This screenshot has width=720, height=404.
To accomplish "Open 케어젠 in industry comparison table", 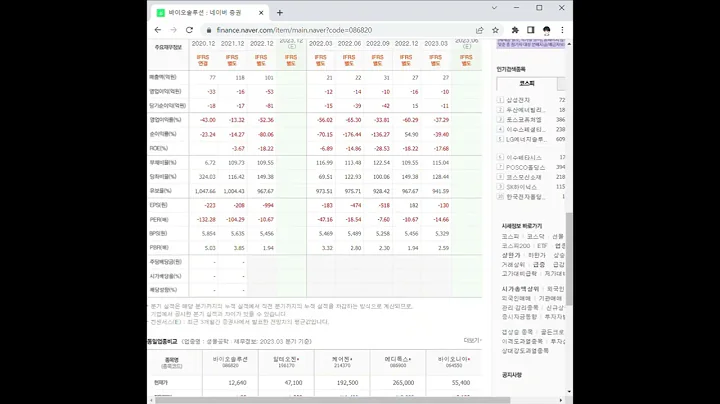I will click(x=342, y=359).
